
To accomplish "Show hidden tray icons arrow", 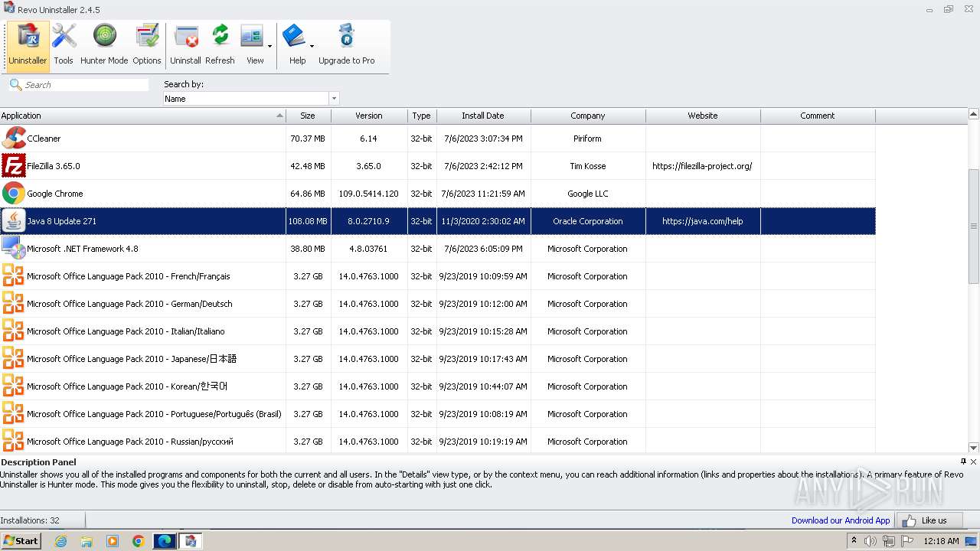I will pyautogui.click(x=854, y=540).
